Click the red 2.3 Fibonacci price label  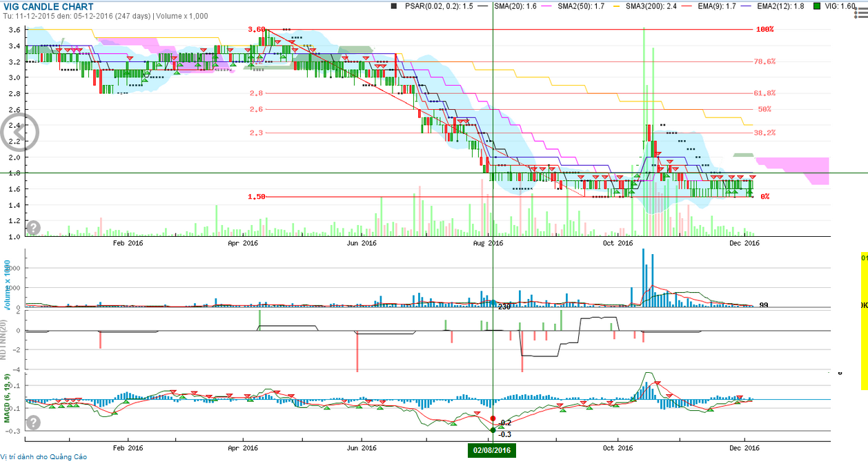pos(257,133)
